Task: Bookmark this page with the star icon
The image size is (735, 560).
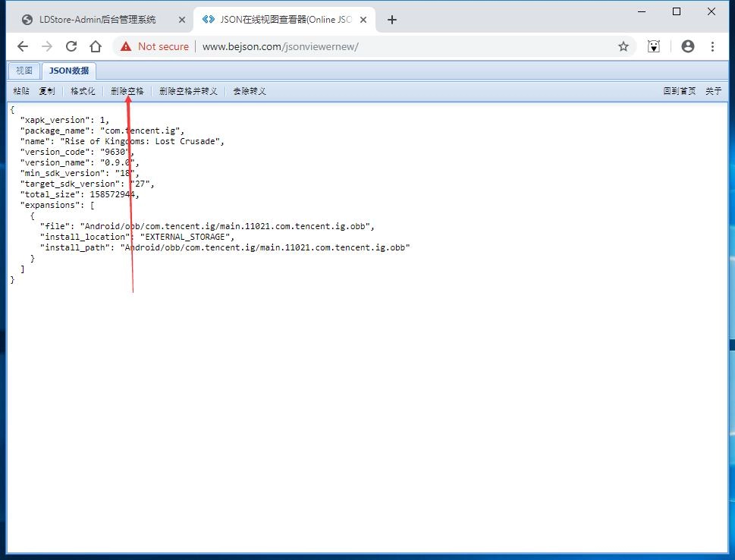Action: click(x=623, y=46)
